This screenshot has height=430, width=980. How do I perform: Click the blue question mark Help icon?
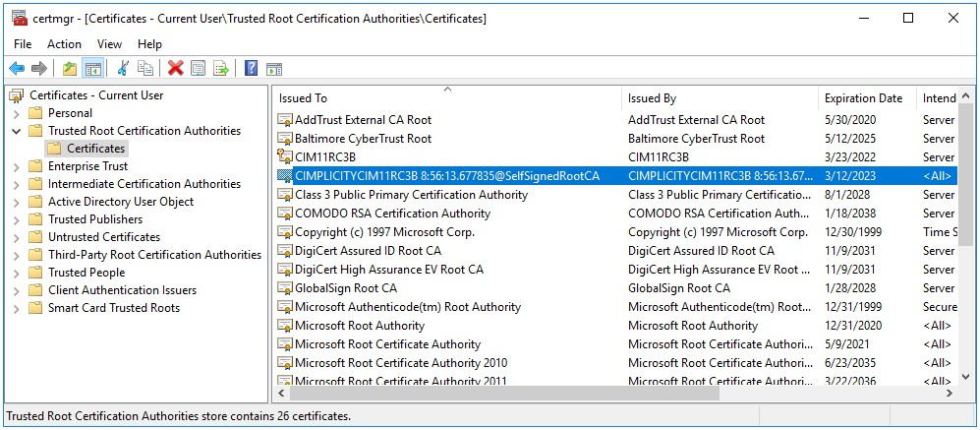[252, 68]
